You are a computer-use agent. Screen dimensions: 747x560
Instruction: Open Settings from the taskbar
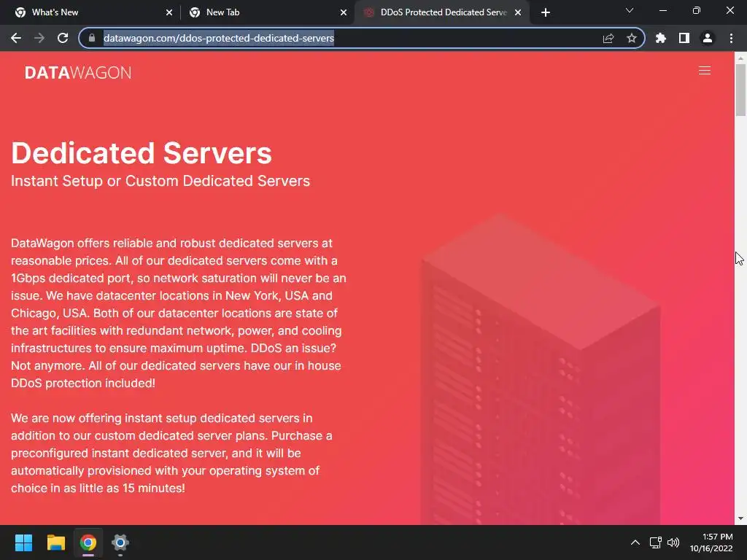(120, 542)
